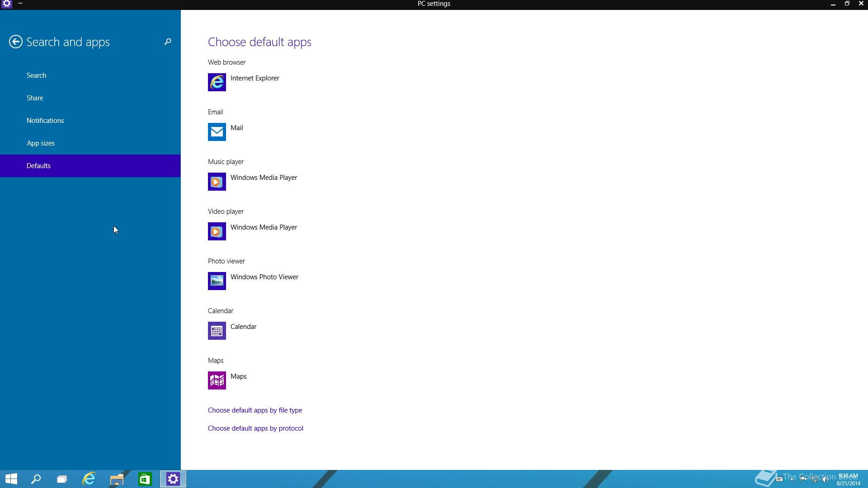Click the volume speaker tray icon
The image size is (868, 488).
[x=826, y=479]
